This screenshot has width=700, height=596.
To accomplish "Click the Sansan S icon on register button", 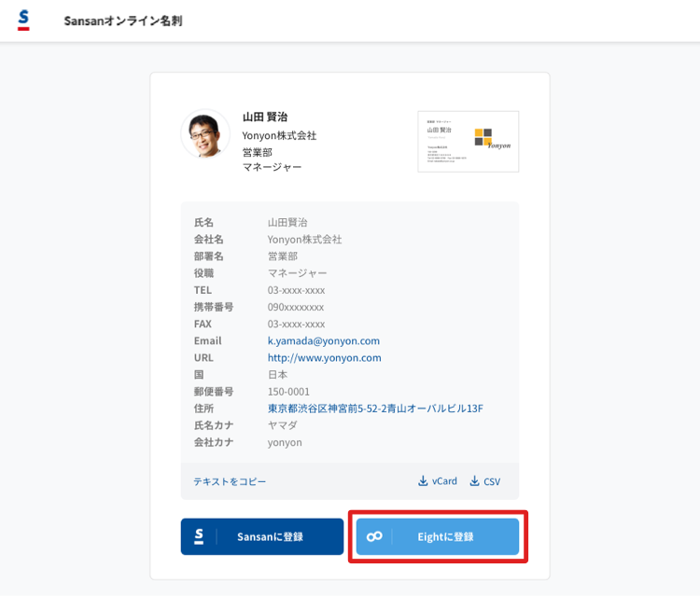I will point(199,536).
